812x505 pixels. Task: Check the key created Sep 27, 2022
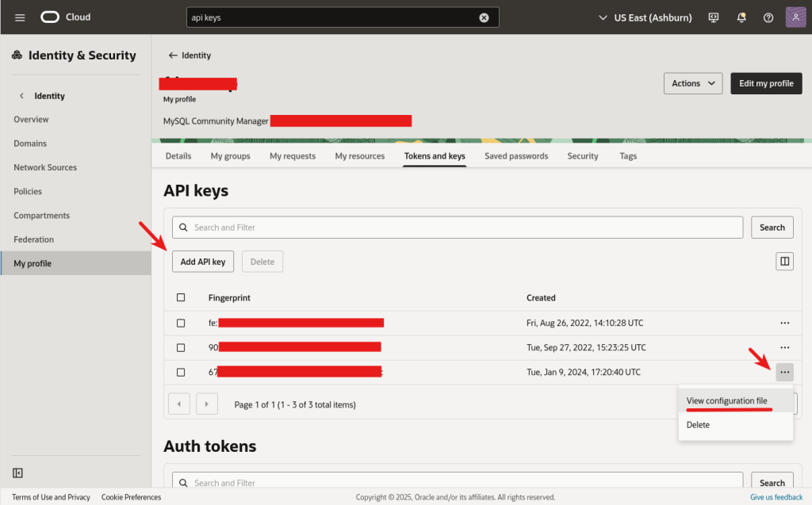(x=181, y=347)
